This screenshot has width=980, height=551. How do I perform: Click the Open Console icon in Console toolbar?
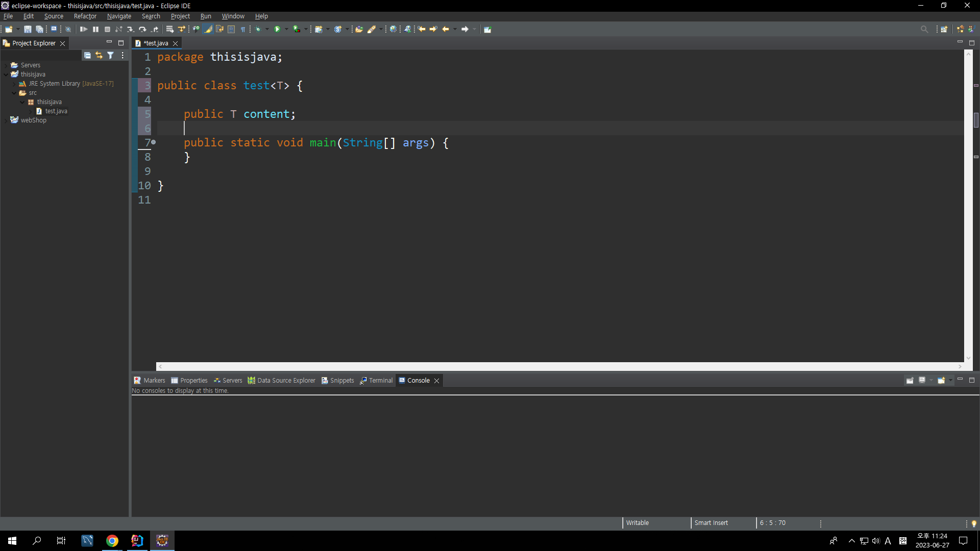941,380
